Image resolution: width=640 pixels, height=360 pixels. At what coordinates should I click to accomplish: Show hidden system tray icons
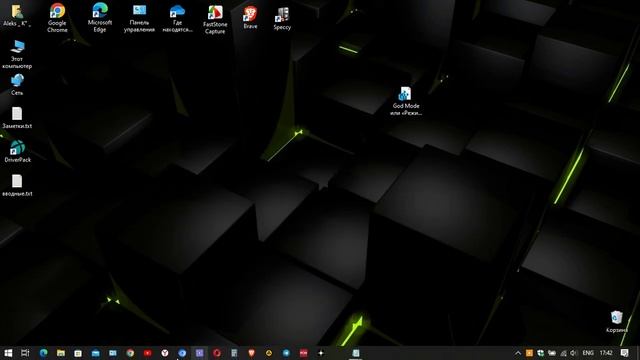click(x=518, y=353)
